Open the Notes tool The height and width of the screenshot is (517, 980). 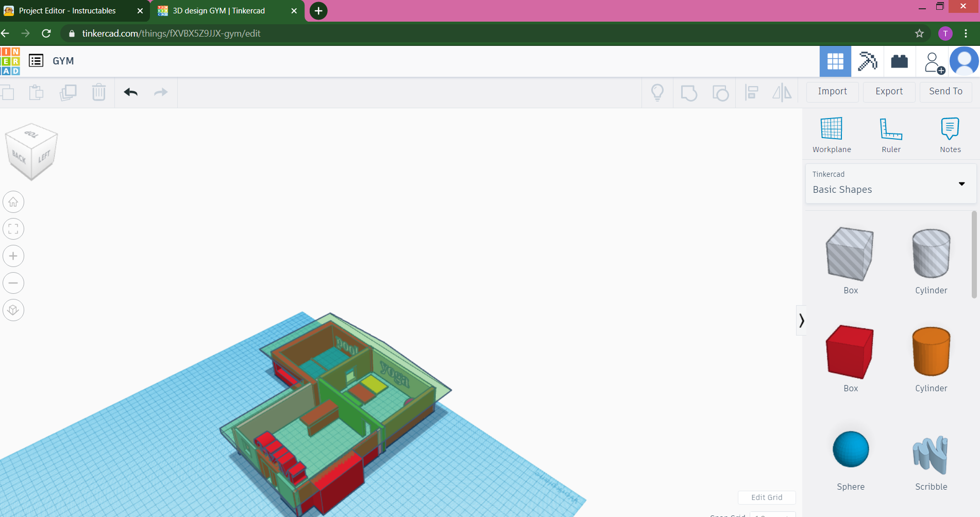point(950,135)
